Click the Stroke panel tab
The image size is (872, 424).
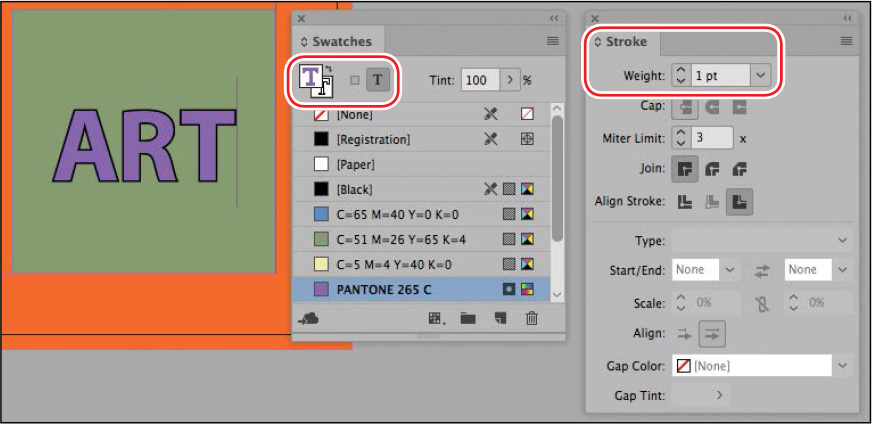pos(621,42)
